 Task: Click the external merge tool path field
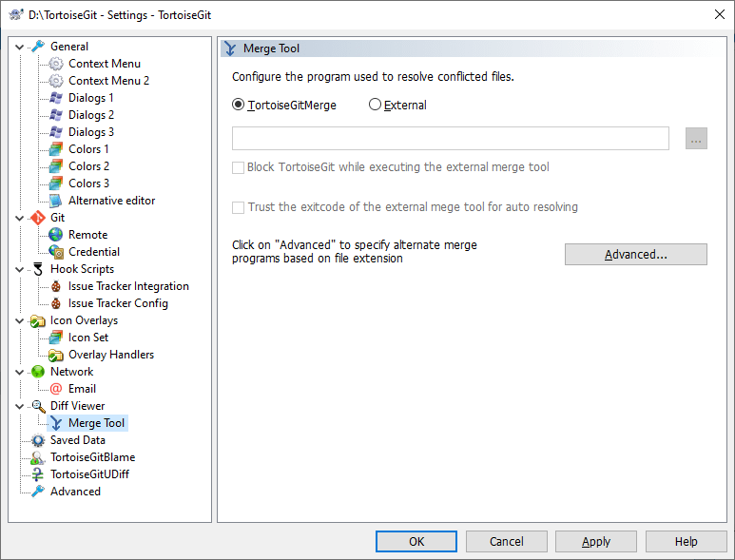(x=451, y=139)
